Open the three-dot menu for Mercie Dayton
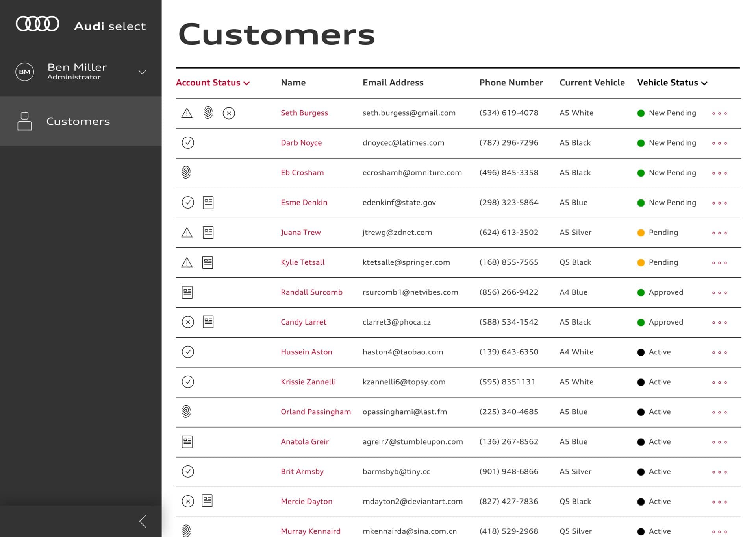Image resolution: width=756 pixels, height=537 pixels. pos(719,501)
